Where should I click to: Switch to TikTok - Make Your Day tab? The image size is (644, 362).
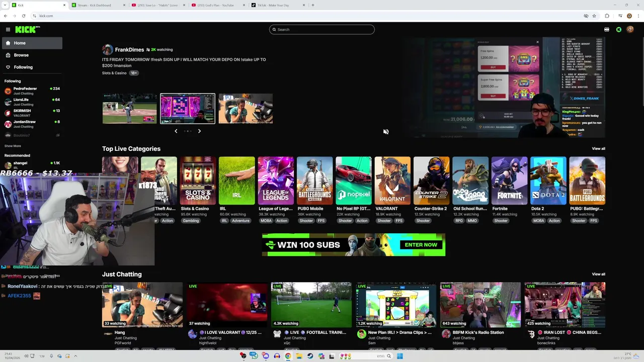point(278,5)
